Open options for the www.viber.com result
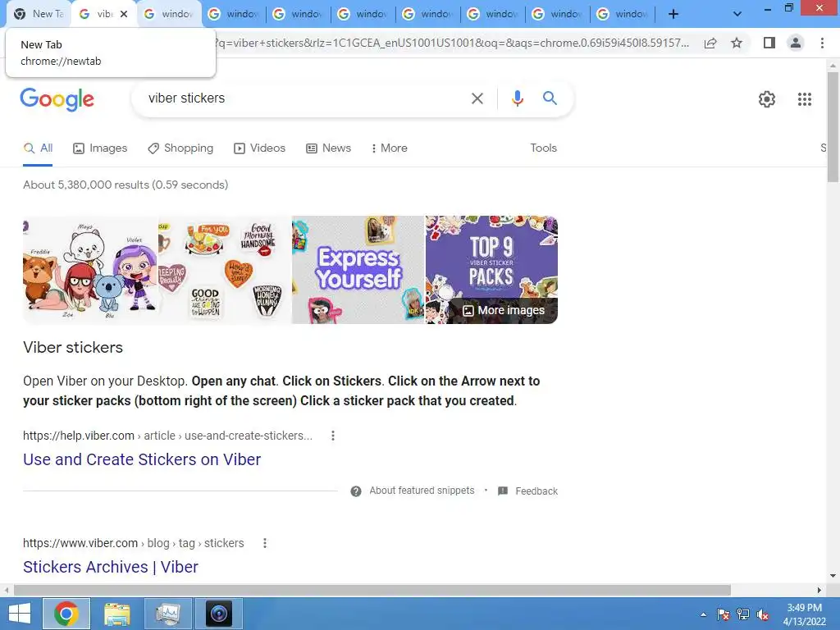This screenshot has width=840, height=630. tap(265, 543)
